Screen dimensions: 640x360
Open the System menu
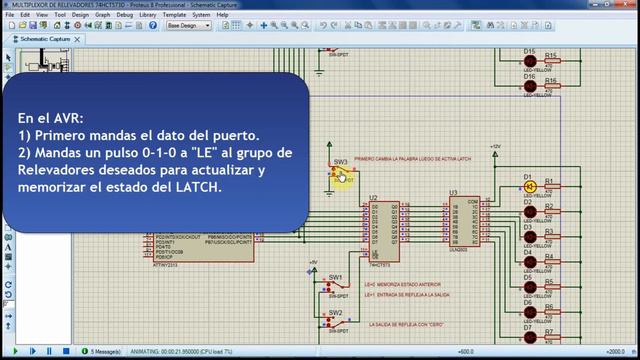(201, 15)
